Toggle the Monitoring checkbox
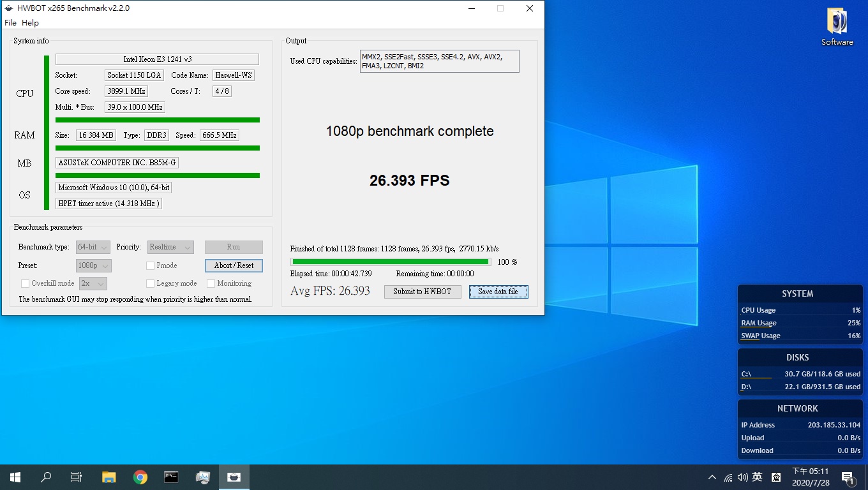Image resolution: width=868 pixels, height=490 pixels. 211,283
